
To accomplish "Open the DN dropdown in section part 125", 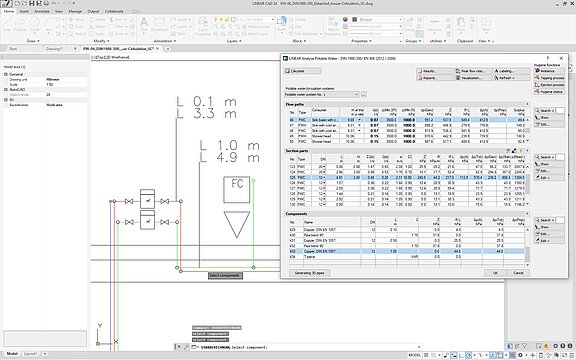I will coord(324,177).
